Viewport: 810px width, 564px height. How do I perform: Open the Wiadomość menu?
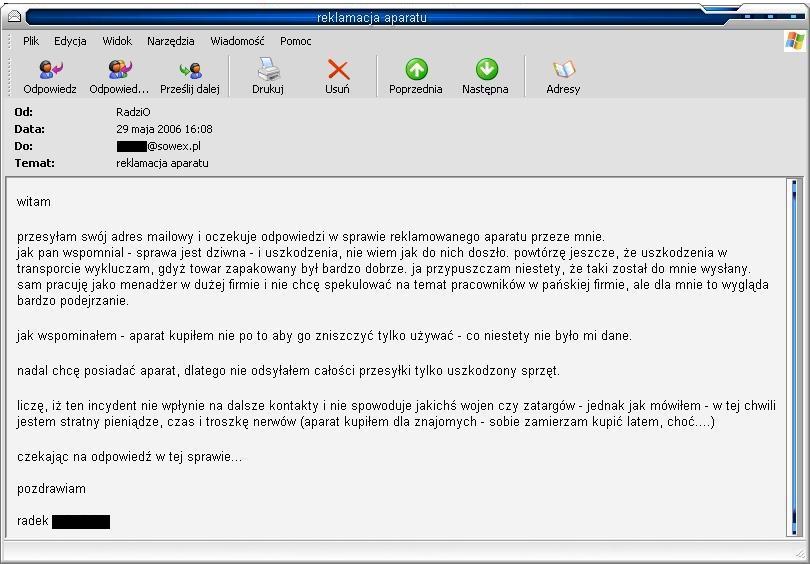click(x=237, y=41)
